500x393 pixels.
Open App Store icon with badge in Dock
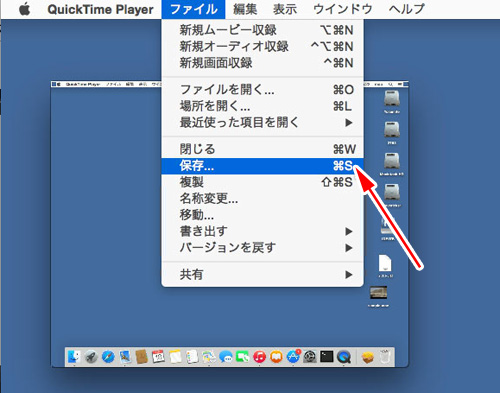click(x=293, y=357)
